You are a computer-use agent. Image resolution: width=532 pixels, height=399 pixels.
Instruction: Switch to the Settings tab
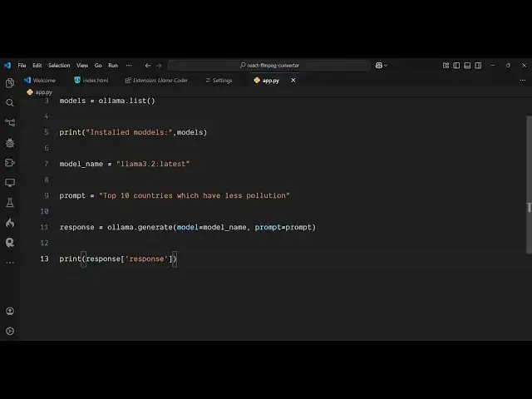point(219,81)
